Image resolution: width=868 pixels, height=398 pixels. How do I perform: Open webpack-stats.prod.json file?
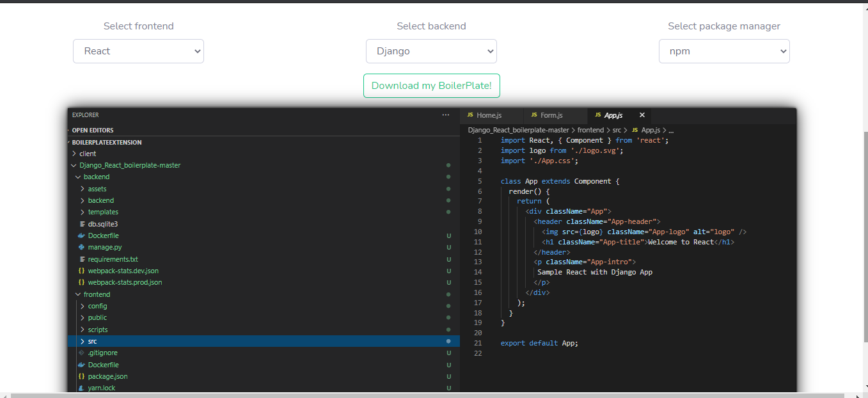point(125,282)
